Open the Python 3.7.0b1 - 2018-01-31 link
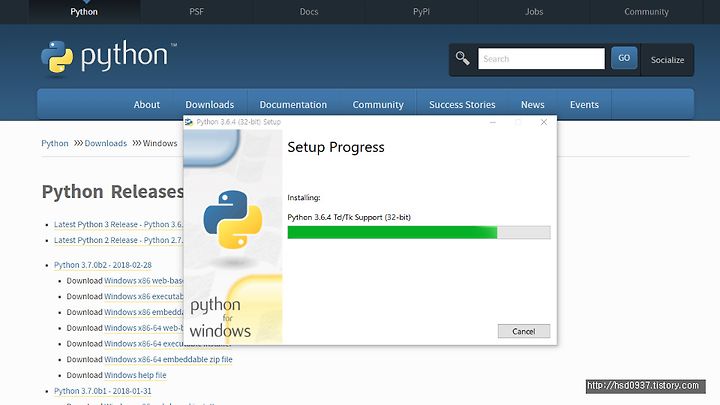720x405 pixels. [102, 391]
